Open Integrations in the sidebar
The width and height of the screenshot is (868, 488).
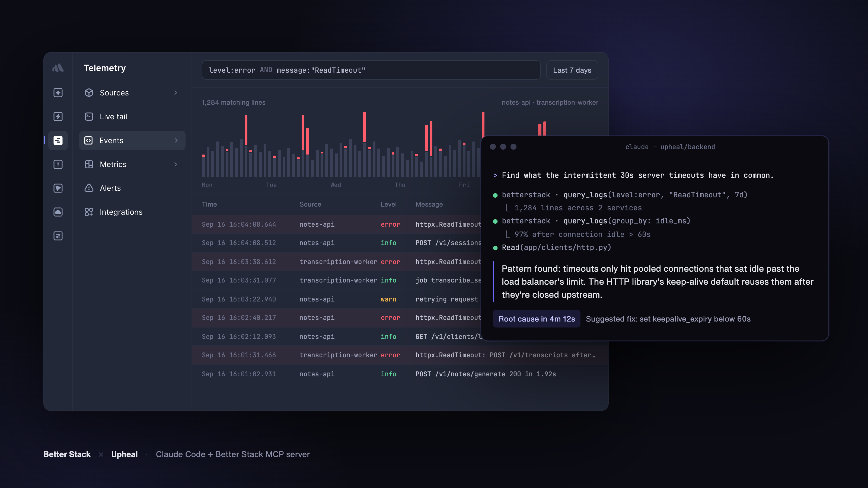132,212
